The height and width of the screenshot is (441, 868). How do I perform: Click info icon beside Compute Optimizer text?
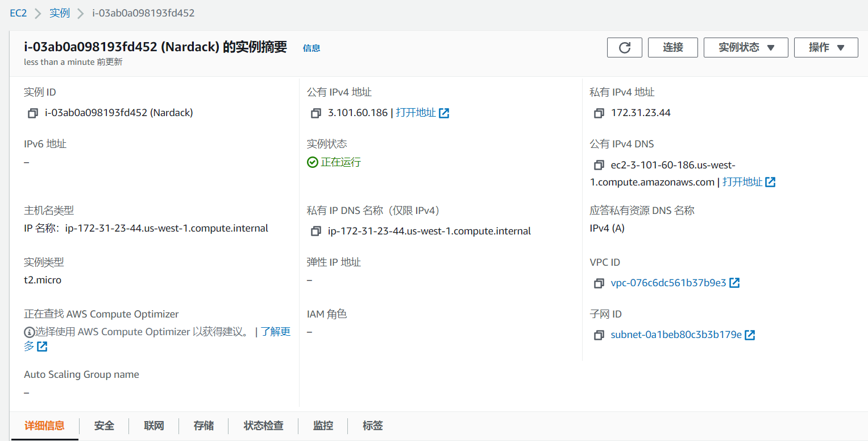point(29,332)
